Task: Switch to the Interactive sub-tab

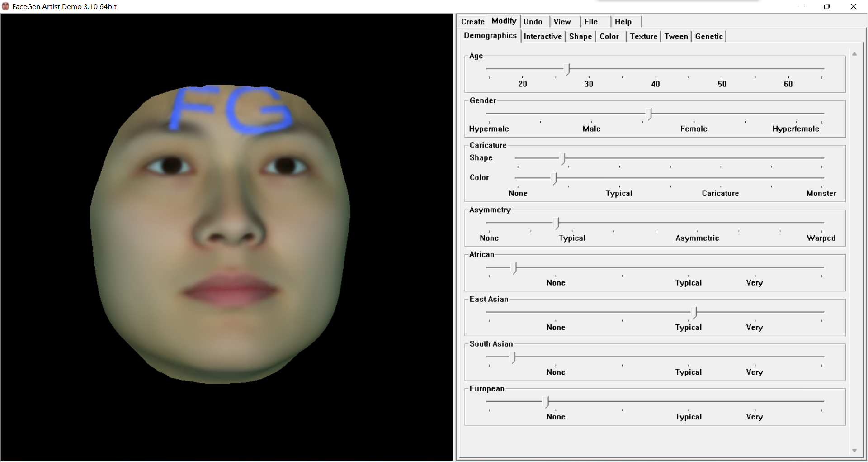Action: click(x=542, y=37)
